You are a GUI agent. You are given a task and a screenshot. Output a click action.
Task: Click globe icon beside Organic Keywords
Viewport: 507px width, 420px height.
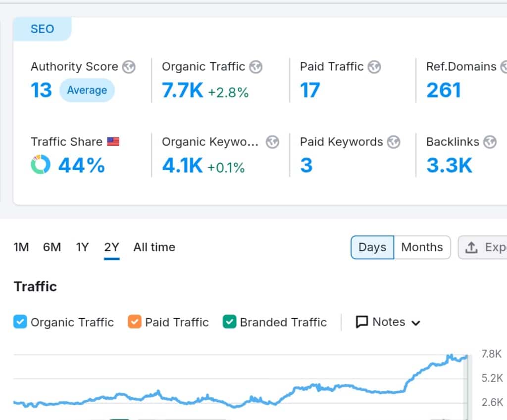point(272,142)
